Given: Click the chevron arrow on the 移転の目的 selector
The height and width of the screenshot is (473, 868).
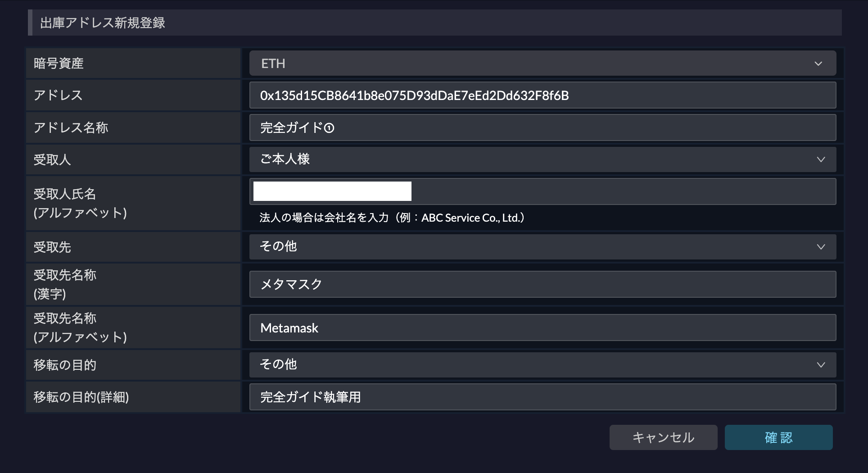Looking at the screenshot, I should click(821, 365).
